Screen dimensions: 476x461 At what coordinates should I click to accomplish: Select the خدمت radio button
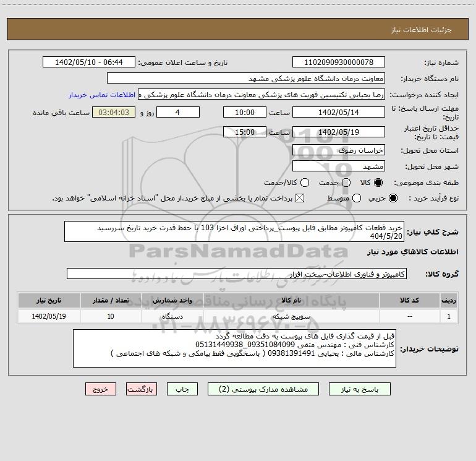346,183
